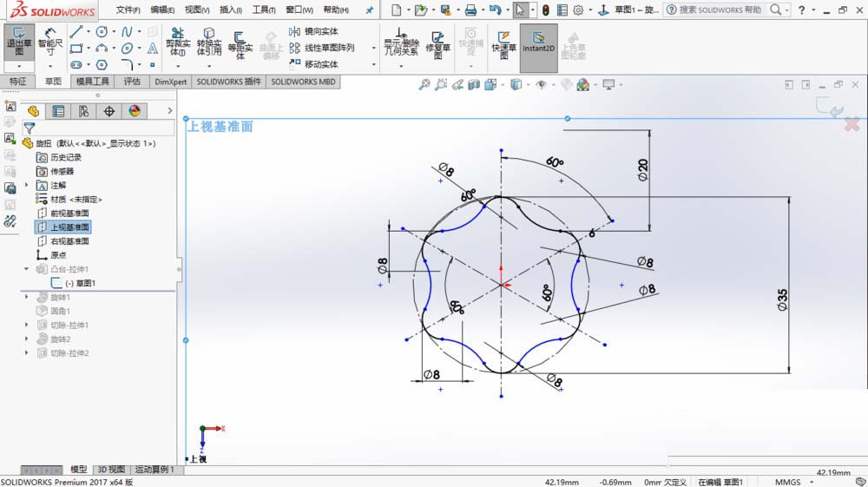Screen dimensions: 868x487
Task: Click the 线性草图阵列 linear sketch pattern tool
Action: (x=322, y=48)
